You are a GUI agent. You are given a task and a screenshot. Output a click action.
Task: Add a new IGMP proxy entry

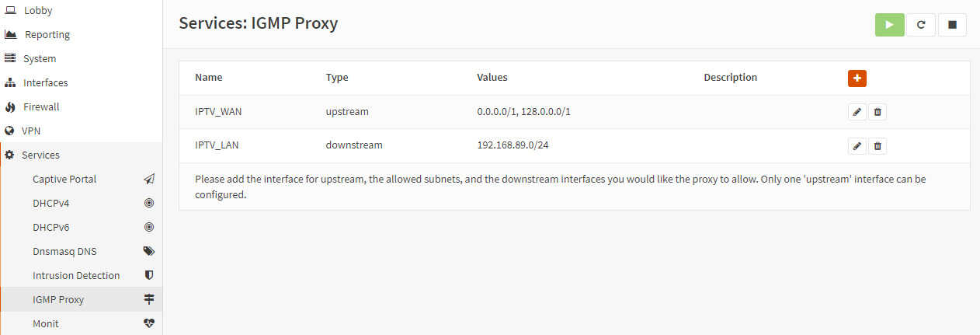pos(857,79)
